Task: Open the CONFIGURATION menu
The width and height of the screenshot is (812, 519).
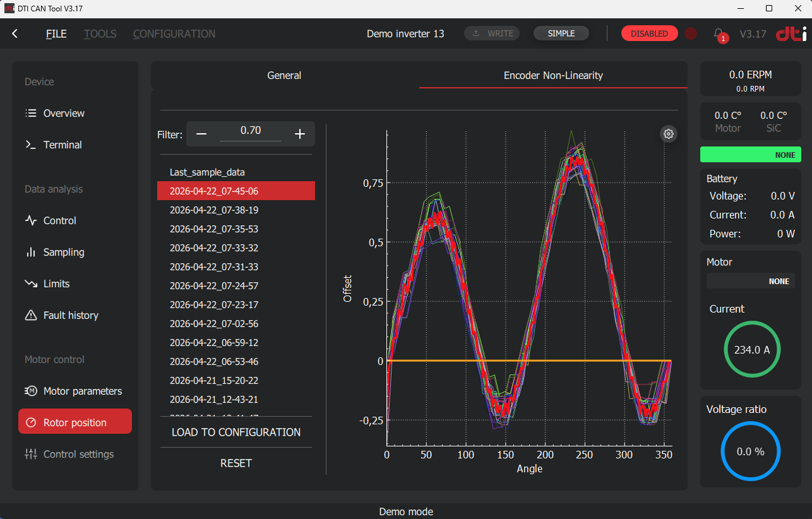Action: point(174,34)
